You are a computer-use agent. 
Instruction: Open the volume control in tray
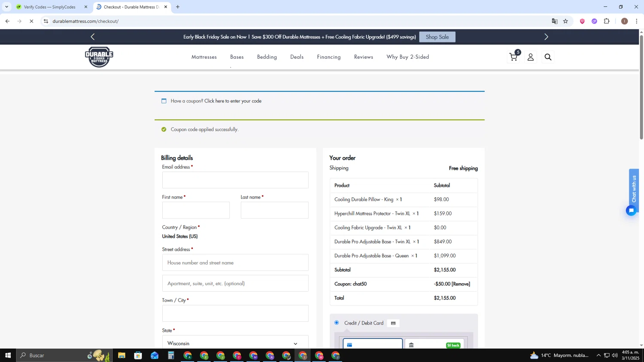point(615,355)
